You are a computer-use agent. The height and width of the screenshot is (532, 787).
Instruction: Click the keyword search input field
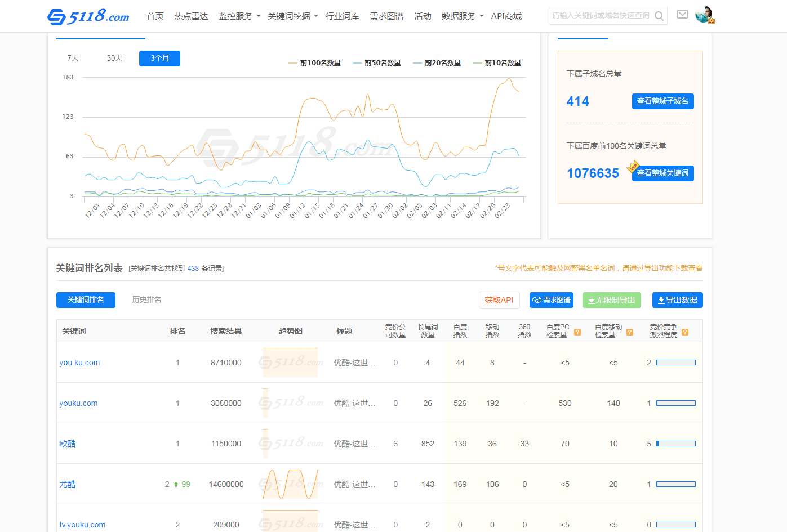600,16
